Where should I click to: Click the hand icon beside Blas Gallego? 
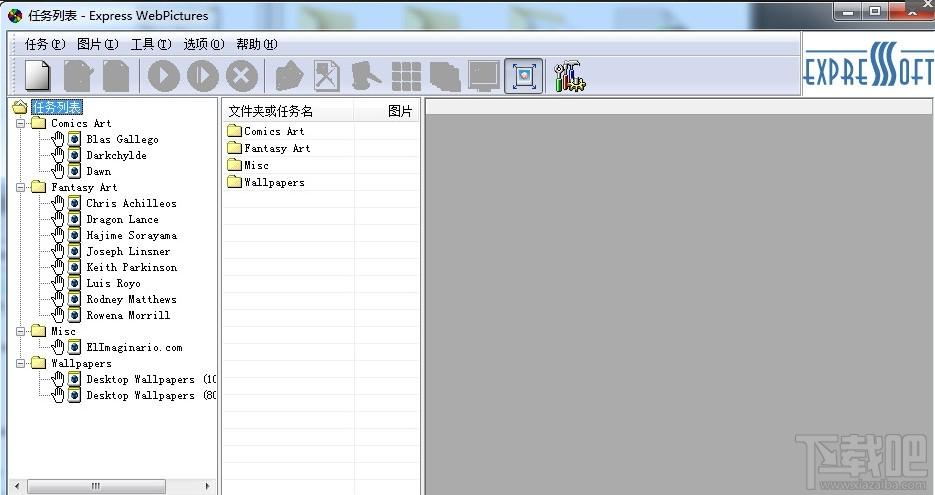tap(57, 139)
